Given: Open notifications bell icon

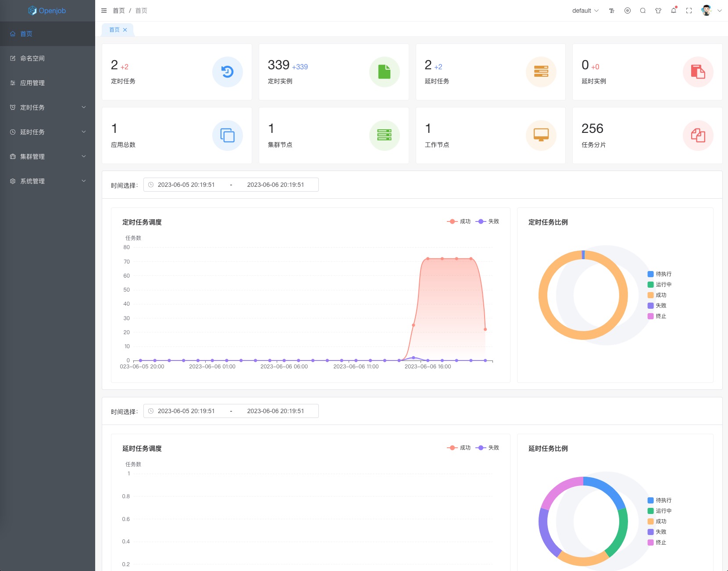Looking at the screenshot, I should tap(674, 11).
